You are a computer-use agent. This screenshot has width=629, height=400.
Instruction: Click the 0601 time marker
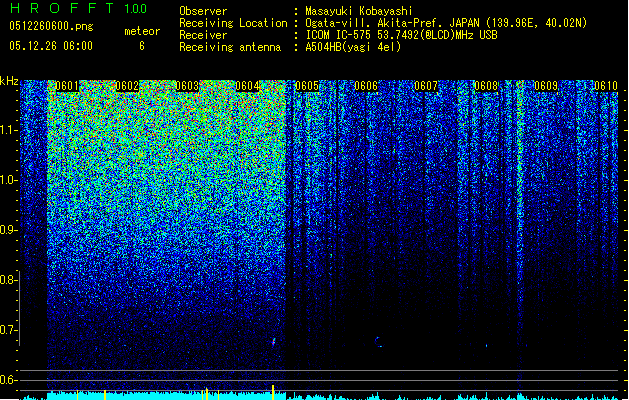(67, 86)
